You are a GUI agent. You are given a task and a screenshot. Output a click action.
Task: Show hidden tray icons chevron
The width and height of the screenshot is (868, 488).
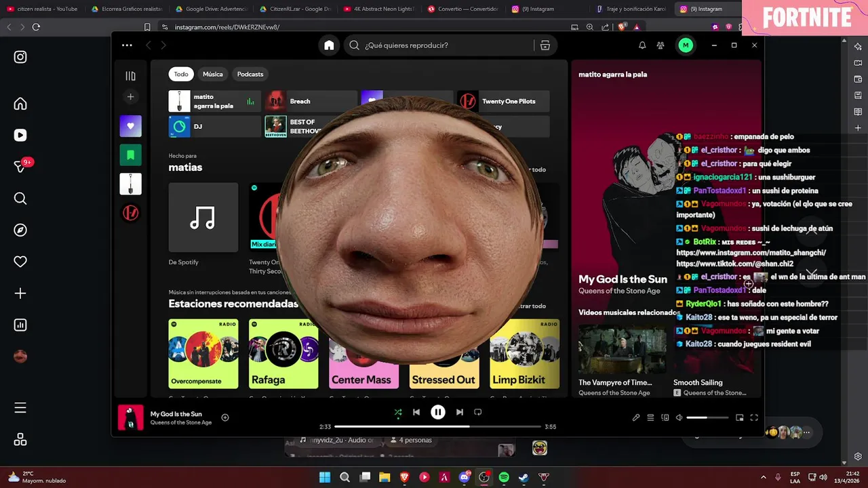[763, 477]
